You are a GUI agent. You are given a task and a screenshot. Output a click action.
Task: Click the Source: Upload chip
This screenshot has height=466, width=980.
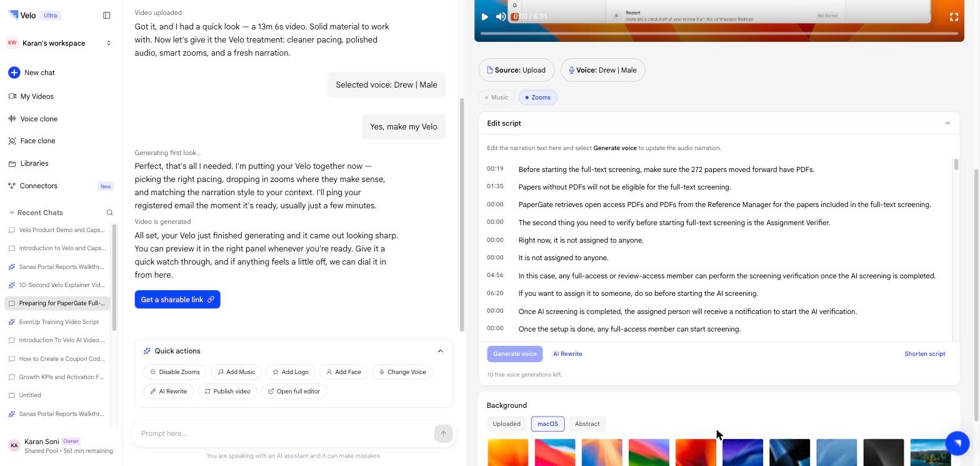tap(516, 70)
